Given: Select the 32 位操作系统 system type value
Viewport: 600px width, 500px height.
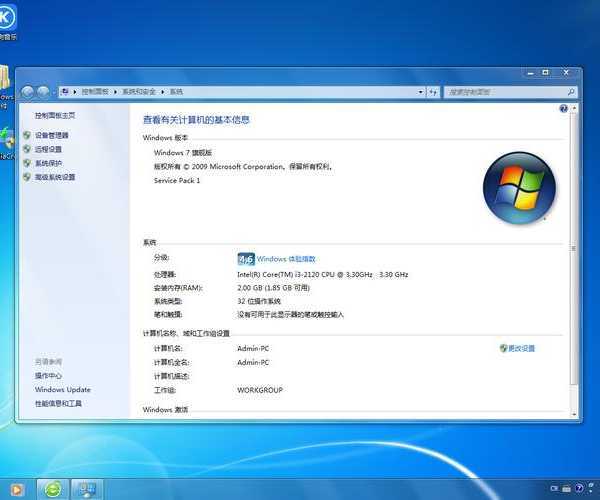Looking at the screenshot, I should tap(259, 301).
